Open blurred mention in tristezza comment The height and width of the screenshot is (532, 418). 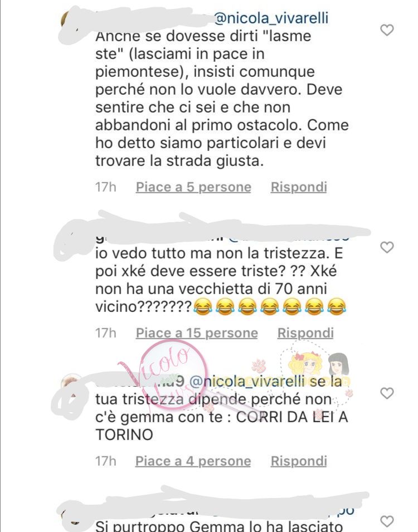click(289, 237)
